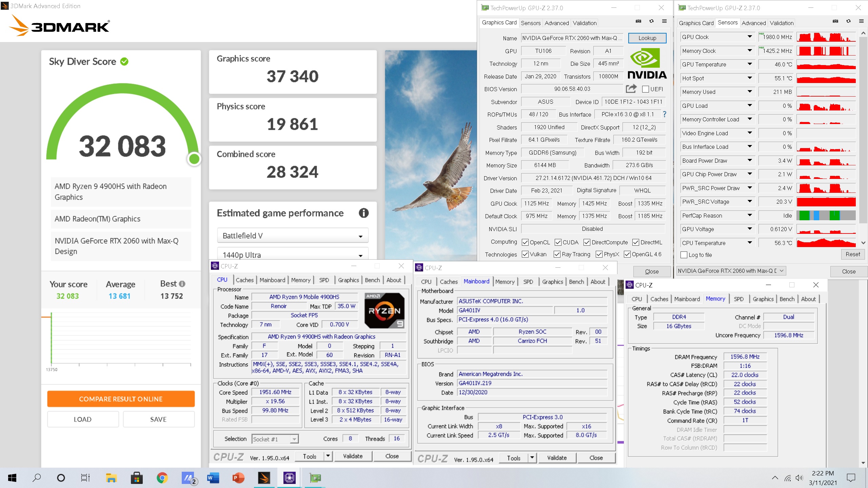The height and width of the screenshot is (488, 868).
Task: Switch to Validation tab in GPU-Z Sensors window
Action: pos(782,23)
